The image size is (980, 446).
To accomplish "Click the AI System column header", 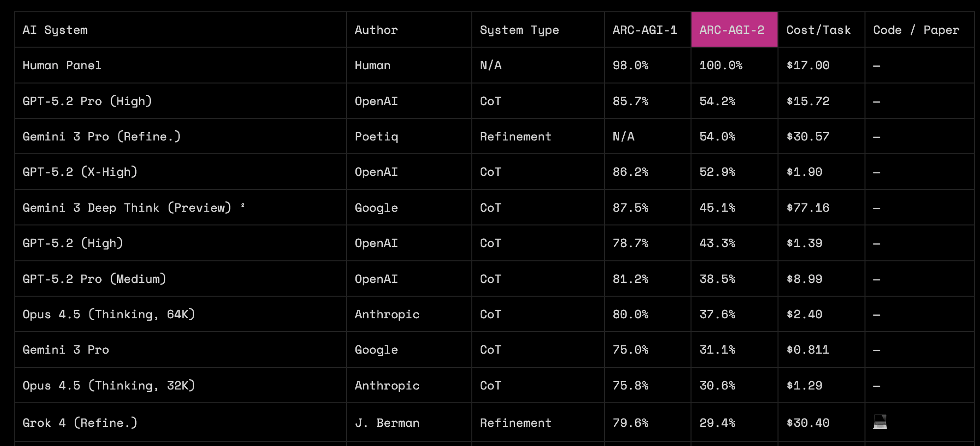I will 55,29.
